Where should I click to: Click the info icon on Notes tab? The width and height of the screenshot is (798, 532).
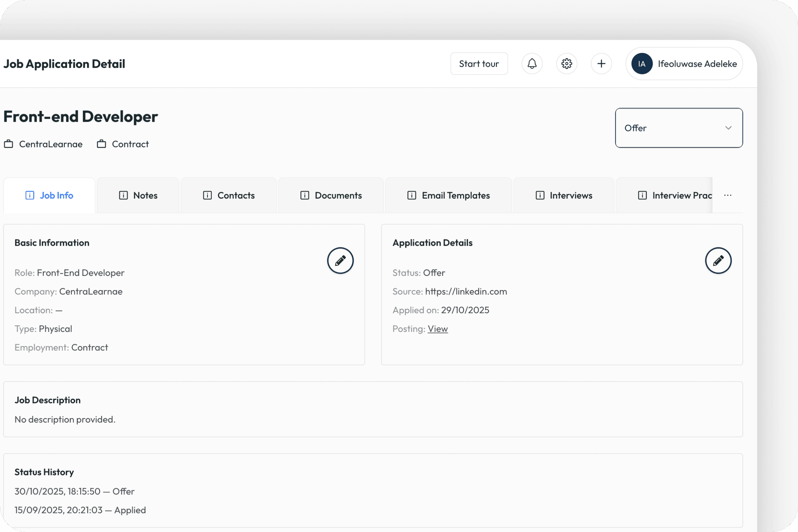point(123,196)
